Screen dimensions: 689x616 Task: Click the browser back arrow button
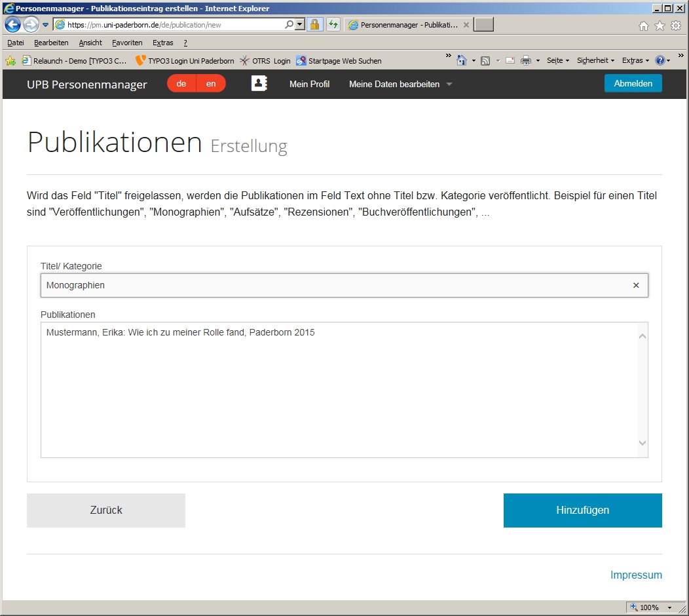coord(12,25)
